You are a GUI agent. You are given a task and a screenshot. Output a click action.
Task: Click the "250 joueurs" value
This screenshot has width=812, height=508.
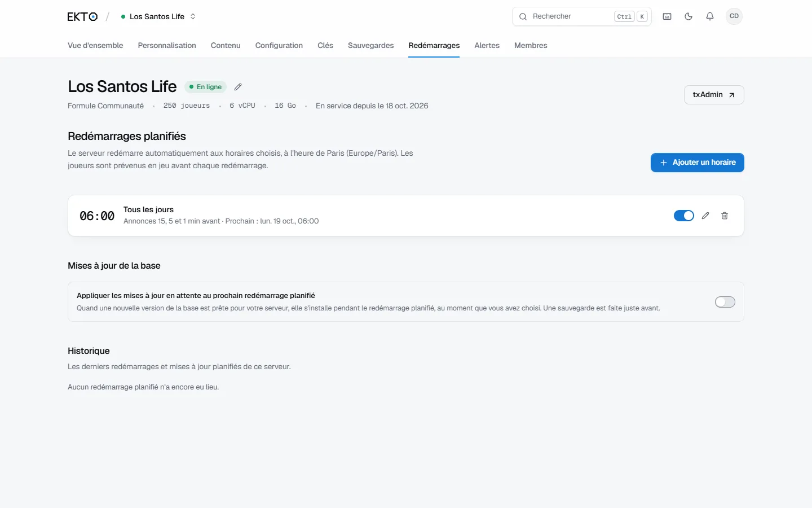[187, 106]
